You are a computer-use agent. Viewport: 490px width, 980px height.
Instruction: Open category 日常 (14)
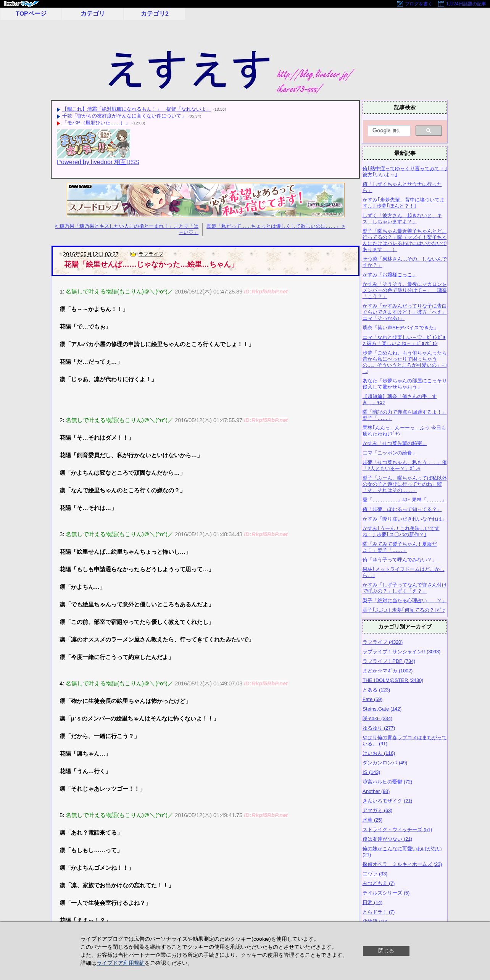(x=372, y=903)
